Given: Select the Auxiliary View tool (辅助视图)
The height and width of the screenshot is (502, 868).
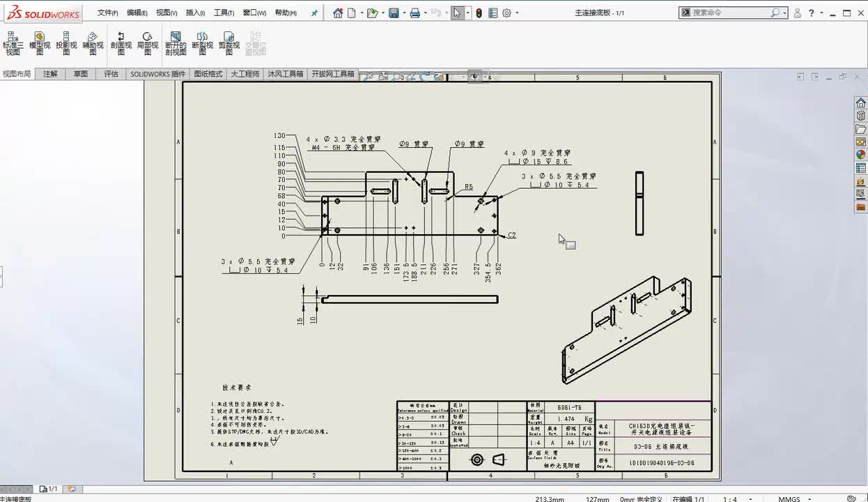Looking at the screenshot, I should pyautogui.click(x=93, y=43).
